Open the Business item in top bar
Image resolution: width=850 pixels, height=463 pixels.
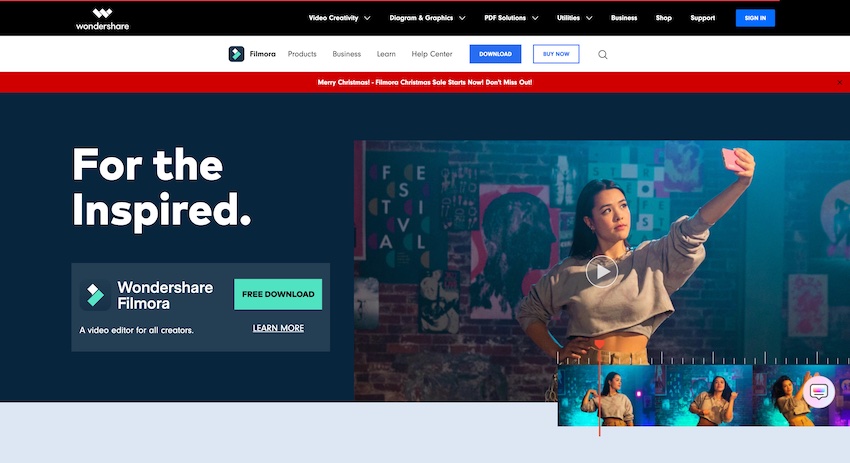tap(624, 18)
